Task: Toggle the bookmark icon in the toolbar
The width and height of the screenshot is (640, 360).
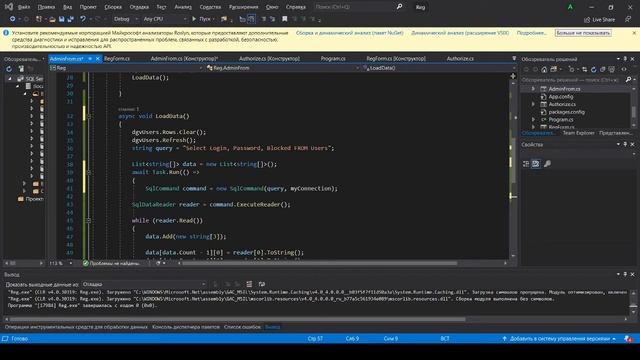Action: (284, 19)
